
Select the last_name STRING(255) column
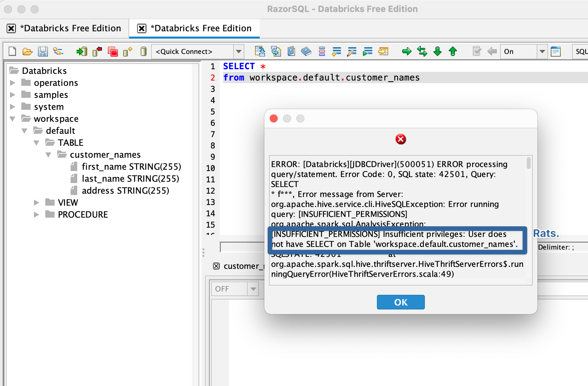[x=131, y=178]
